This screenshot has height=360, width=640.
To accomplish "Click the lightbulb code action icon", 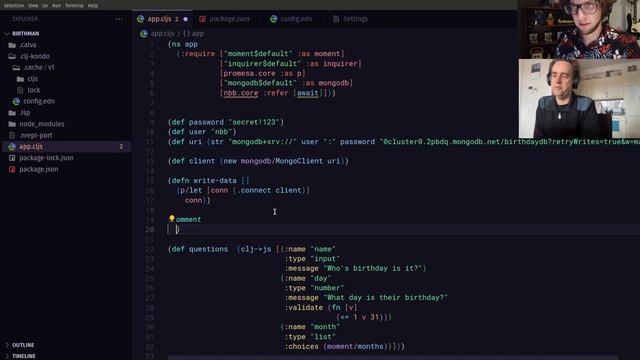I will coord(172,219).
